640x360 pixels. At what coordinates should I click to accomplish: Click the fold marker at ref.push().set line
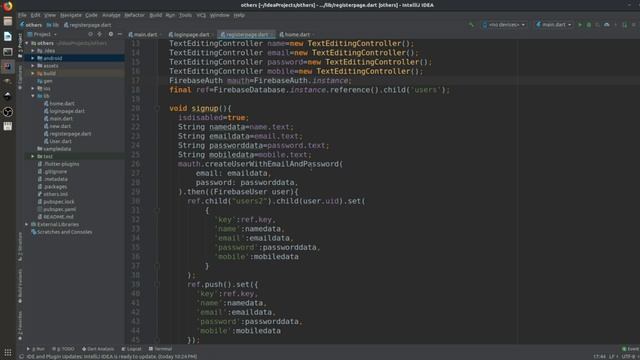[x=157, y=284]
